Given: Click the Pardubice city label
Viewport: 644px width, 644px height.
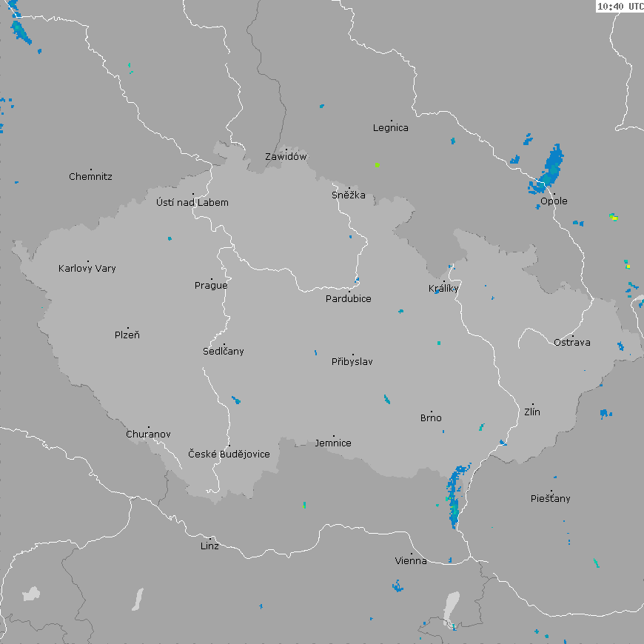Looking at the screenshot, I should 349,299.
